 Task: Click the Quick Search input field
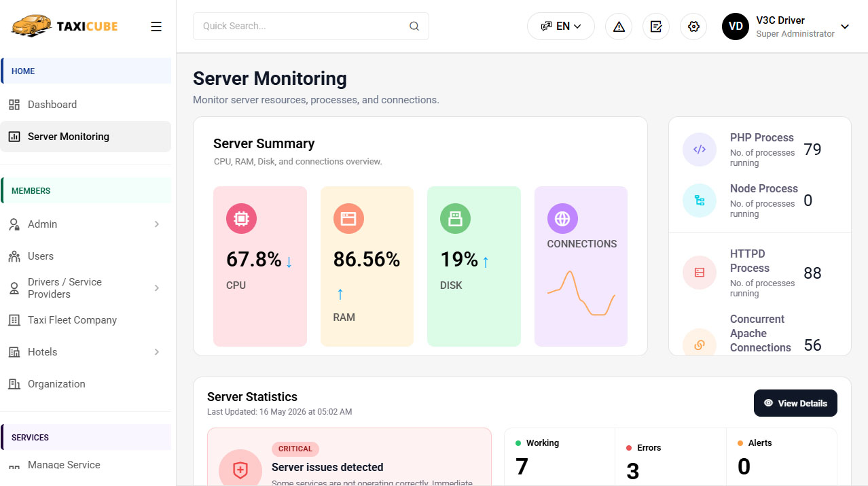coord(311,27)
